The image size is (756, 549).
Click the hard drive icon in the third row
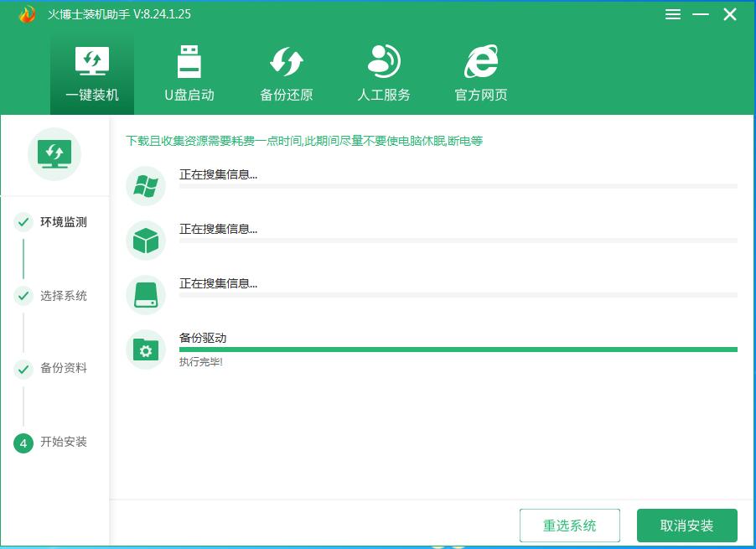coord(146,294)
